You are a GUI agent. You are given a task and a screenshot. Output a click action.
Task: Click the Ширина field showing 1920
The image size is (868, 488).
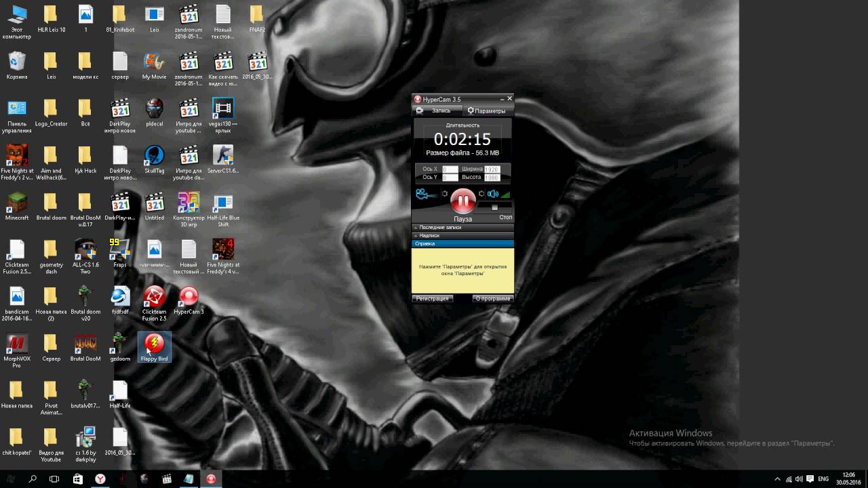point(492,169)
